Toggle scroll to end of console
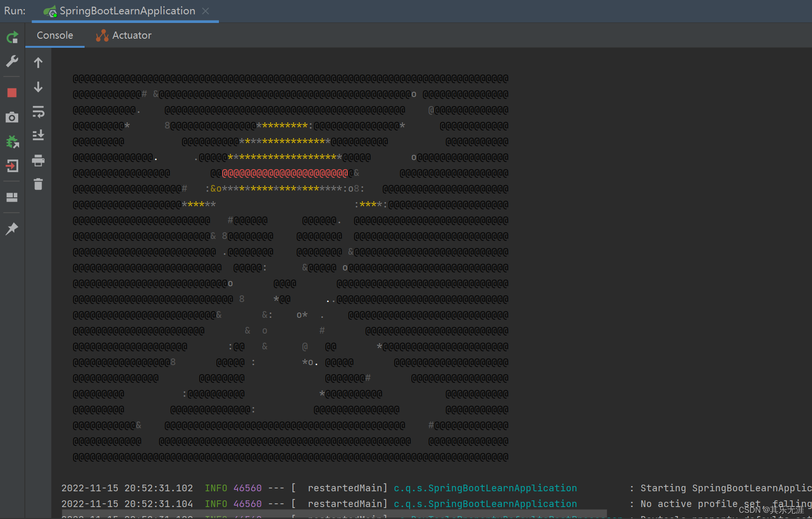 coord(38,136)
